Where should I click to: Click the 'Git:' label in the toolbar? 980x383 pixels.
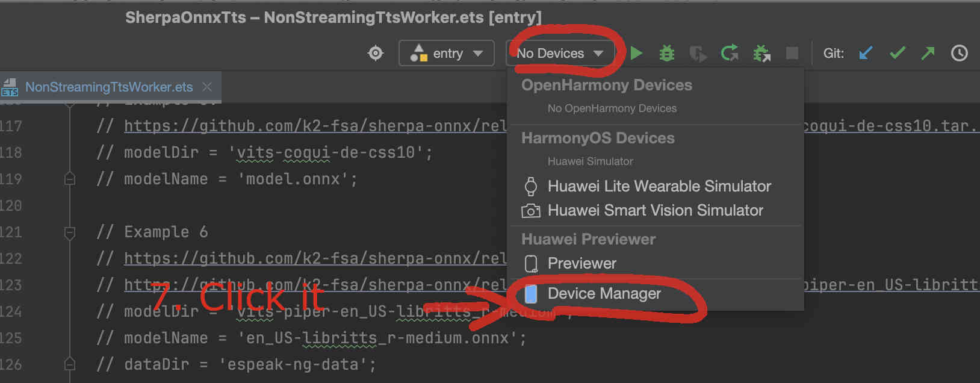(x=834, y=54)
